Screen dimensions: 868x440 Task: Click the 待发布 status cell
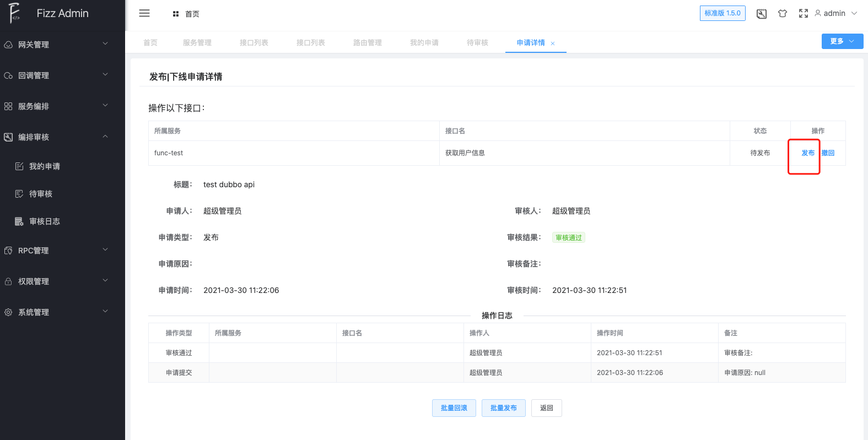[x=760, y=153]
